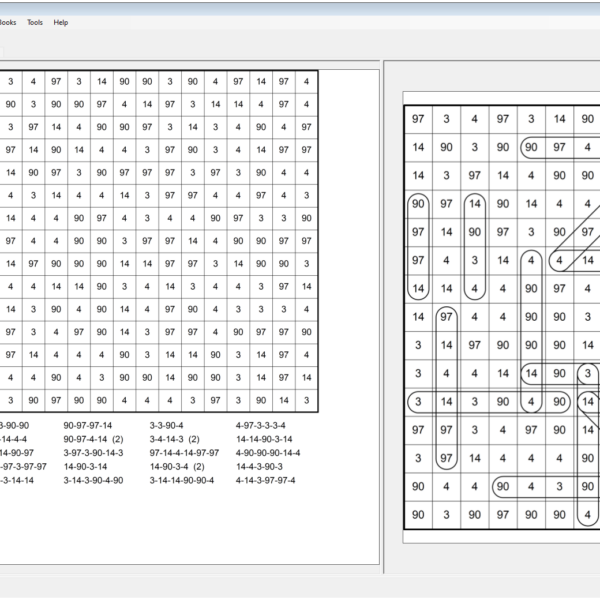This screenshot has width=600, height=600.
Task: Click the circled 3-14-3-90-4-90 row in the solution grid
Action: coord(490,402)
